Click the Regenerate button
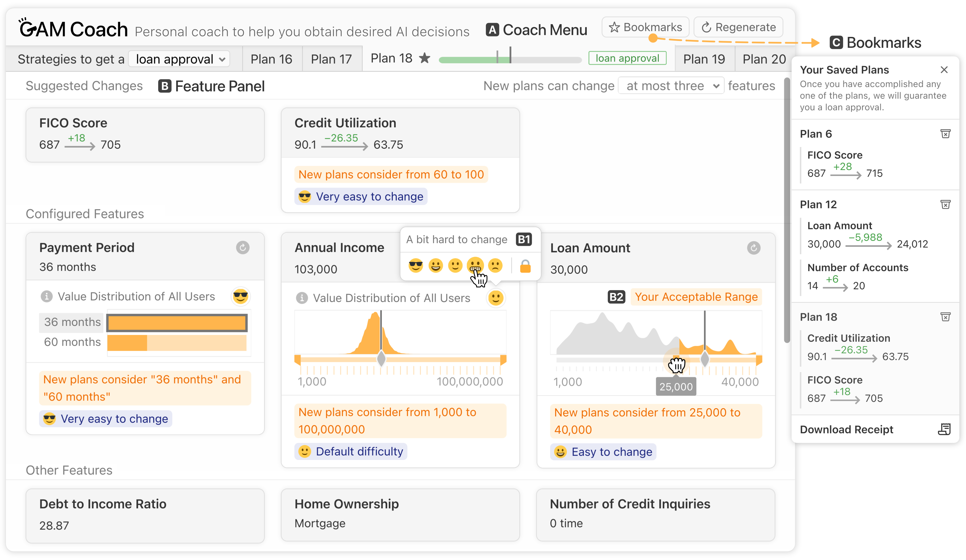The height and width of the screenshot is (560, 966). pyautogui.click(x=738, y=27)
